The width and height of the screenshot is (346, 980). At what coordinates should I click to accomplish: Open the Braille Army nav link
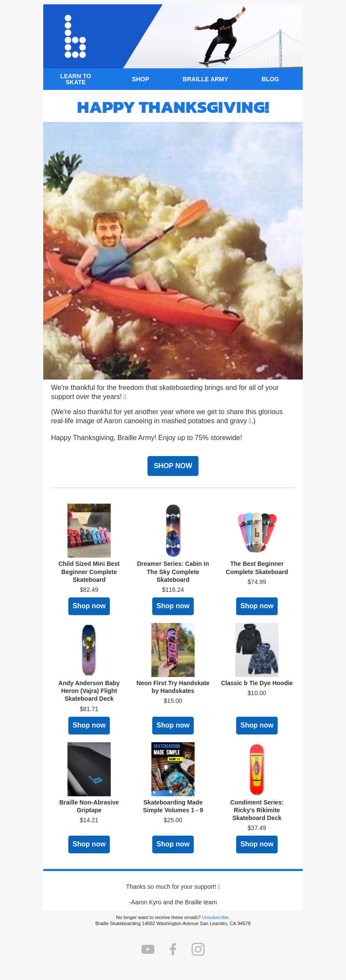coord(205,79)
